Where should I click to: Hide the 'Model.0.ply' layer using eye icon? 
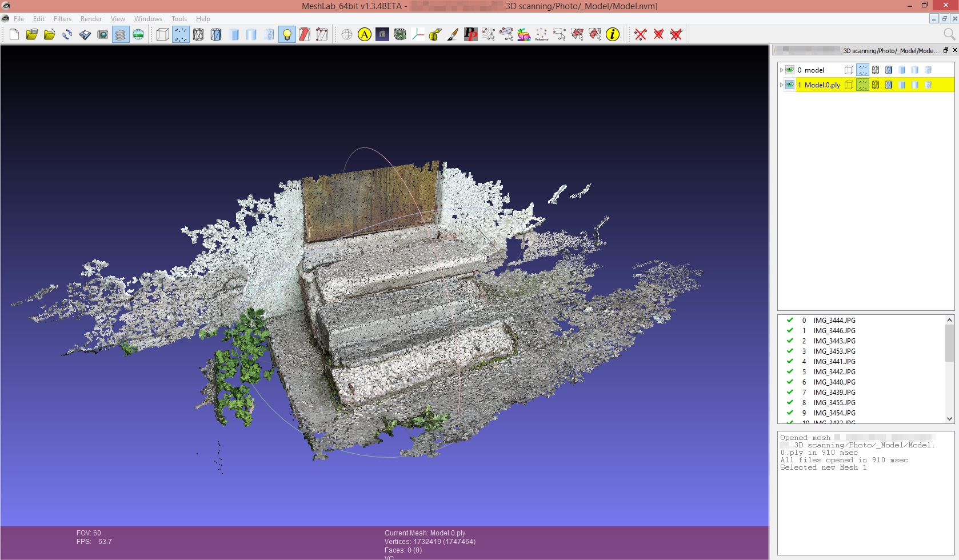click(x=790, y=85)
